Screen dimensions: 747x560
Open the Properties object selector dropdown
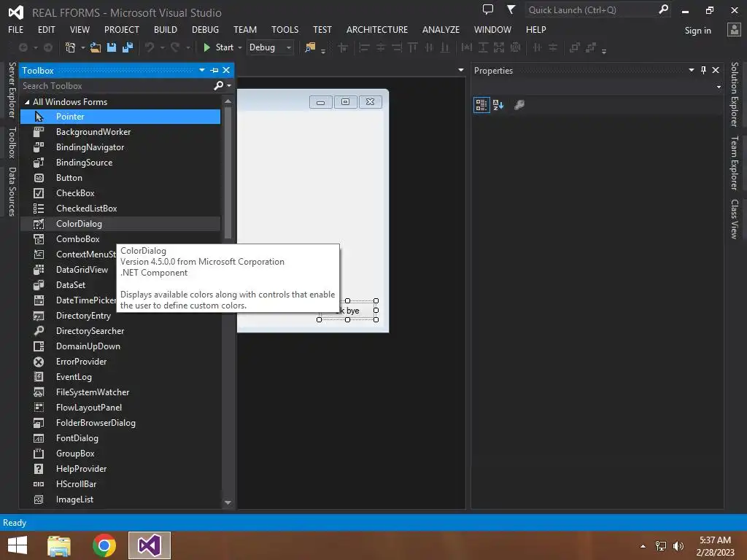(x=719, y=87)
